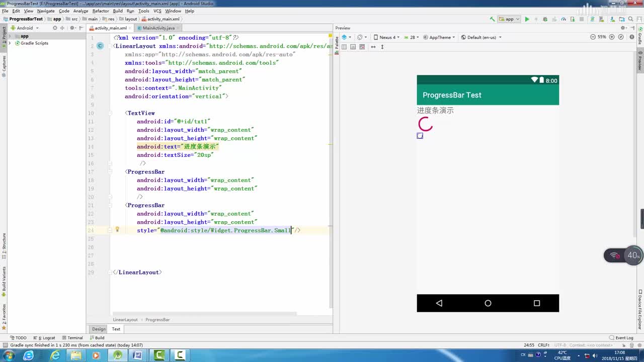Open the API 28 version dropdown
The height and width of the screenshot is (362, 644).
411,37
